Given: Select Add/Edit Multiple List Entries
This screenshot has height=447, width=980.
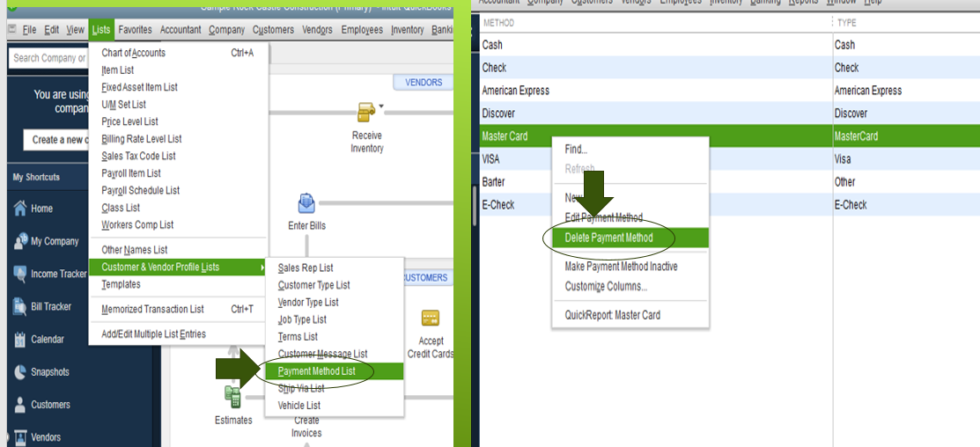Looking at the screenshot, I should (178, 334).
